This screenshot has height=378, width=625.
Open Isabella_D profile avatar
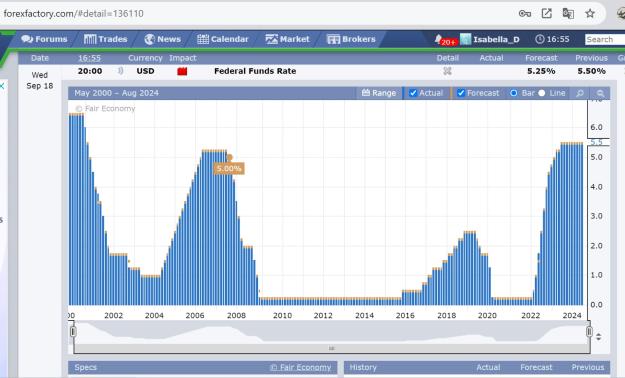tap(465, 39)
